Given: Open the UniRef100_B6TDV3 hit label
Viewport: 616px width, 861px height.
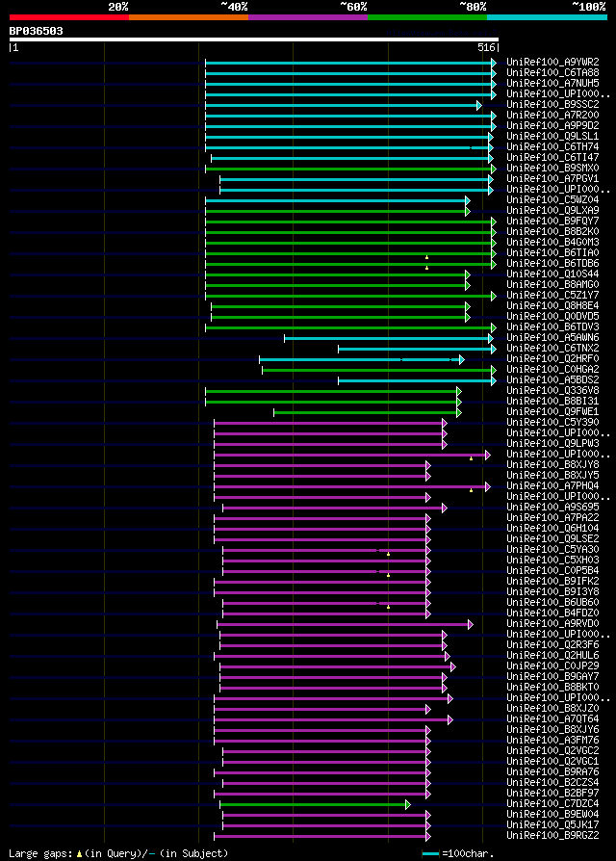Looking at the screenshot, I should (552, 327).
